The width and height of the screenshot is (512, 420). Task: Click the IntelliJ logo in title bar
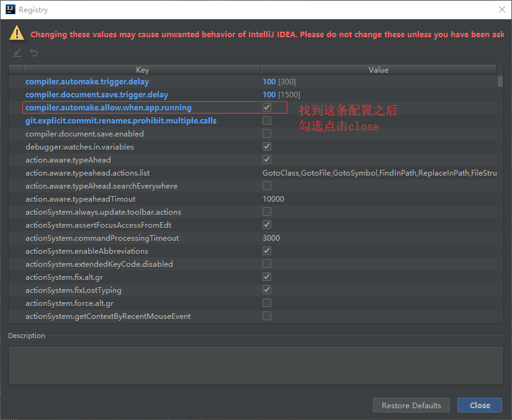(x=11, y=9)
